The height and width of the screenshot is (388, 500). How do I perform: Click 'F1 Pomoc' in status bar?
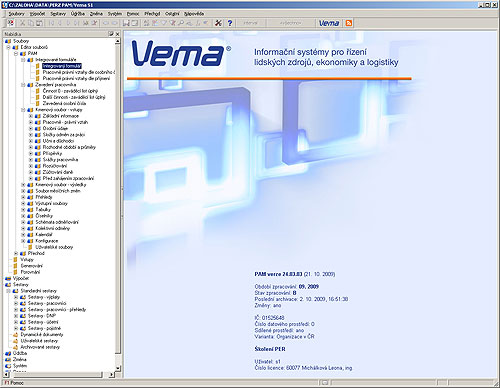(x=14, y=383)
